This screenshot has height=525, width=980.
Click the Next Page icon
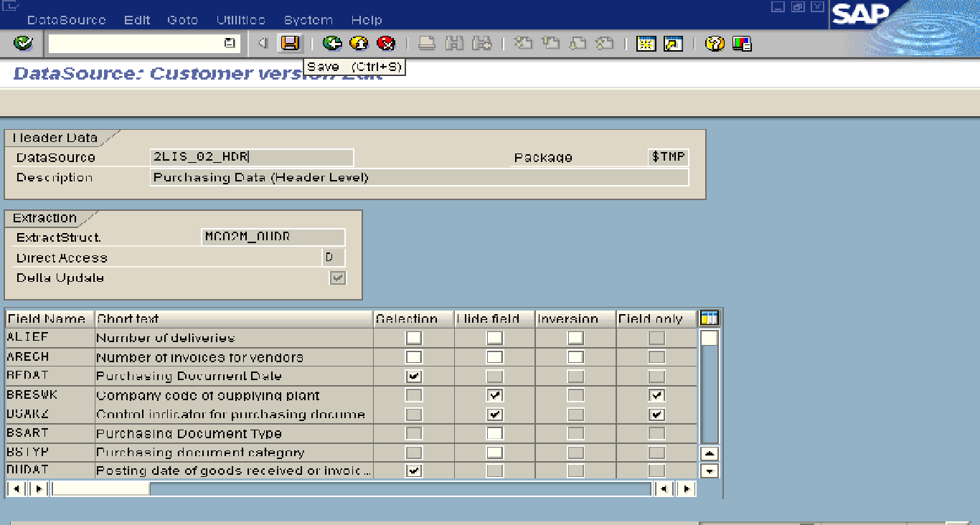[578, 44]
